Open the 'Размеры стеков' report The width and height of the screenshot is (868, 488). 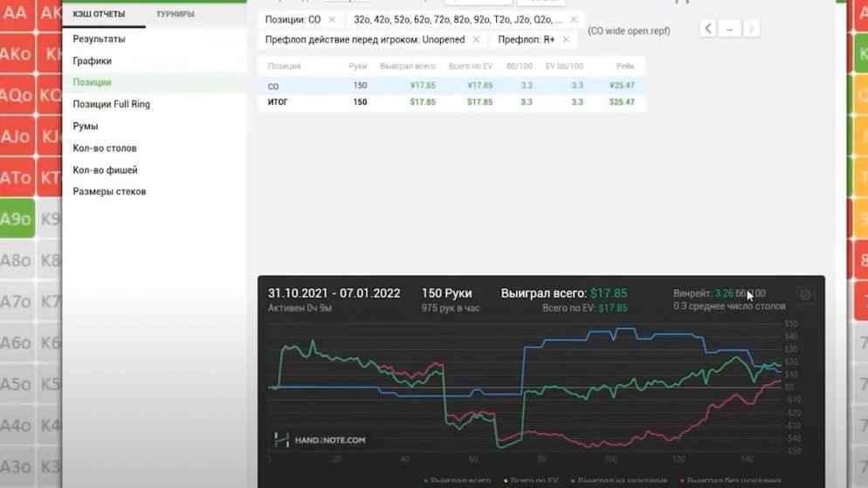point(109,191)
